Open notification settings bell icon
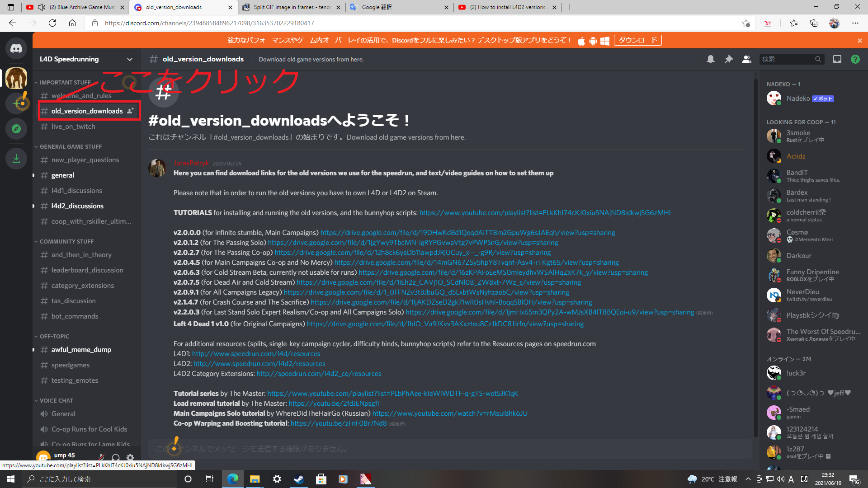868x488 pixels. (x=710, y=59)
